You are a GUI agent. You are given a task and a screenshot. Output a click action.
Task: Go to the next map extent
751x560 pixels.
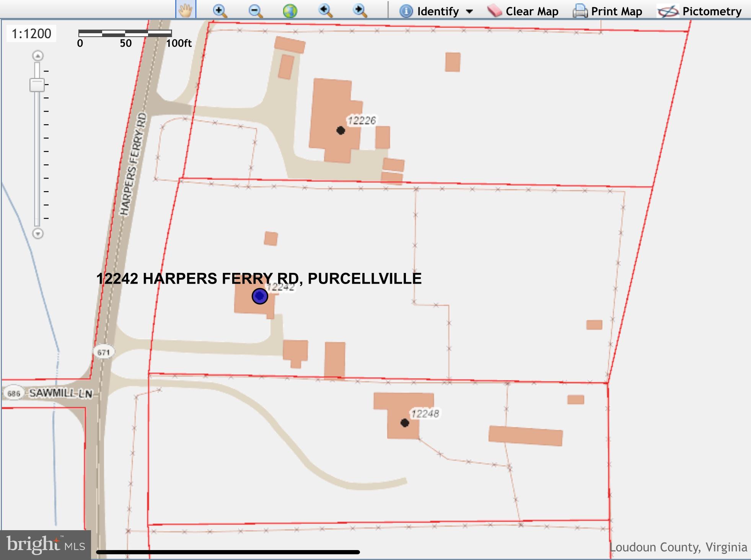(x=360, y=11)
